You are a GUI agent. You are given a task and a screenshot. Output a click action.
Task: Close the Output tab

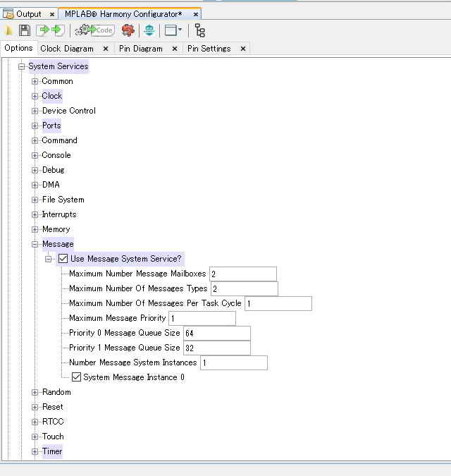[52, 14]
